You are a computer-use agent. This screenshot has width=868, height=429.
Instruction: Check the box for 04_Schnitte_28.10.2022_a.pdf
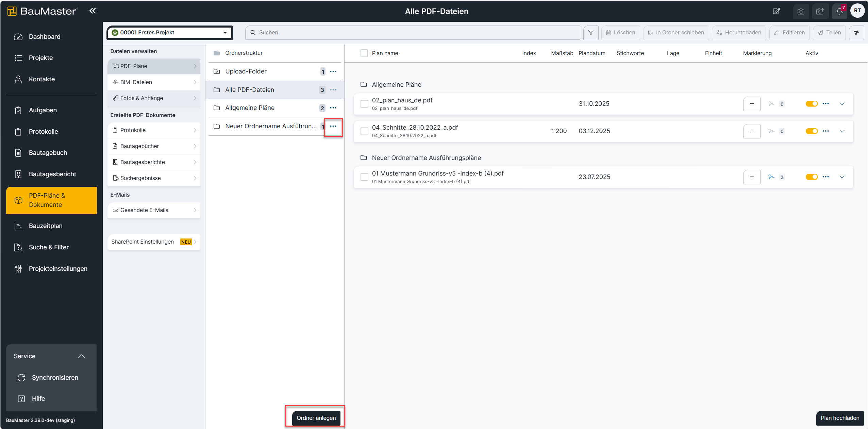coord(364,131)
